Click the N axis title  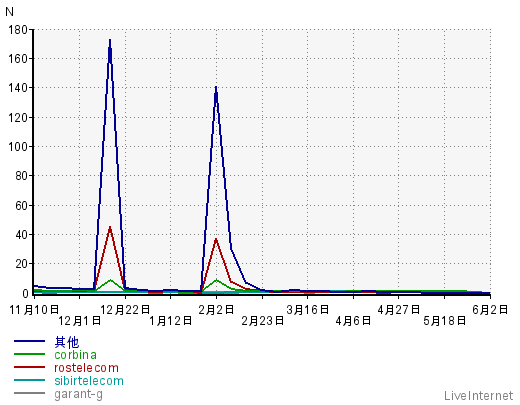(10, 12)
